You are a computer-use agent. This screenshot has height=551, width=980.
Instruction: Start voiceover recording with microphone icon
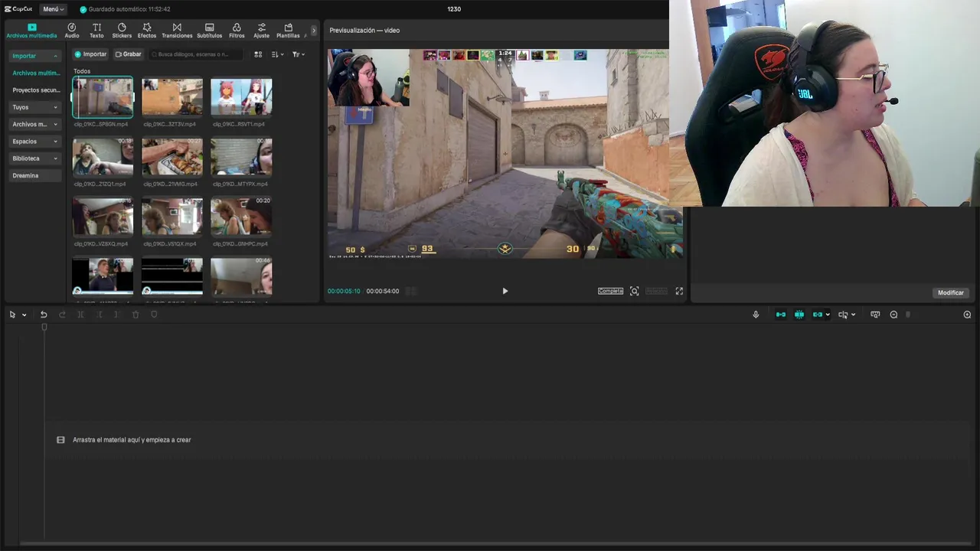coord(756,315)
